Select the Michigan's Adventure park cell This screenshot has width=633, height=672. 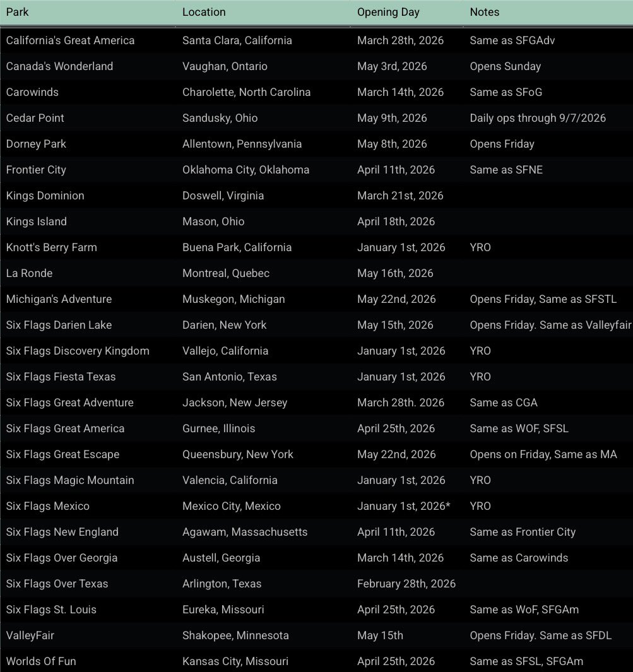[59, 299]
